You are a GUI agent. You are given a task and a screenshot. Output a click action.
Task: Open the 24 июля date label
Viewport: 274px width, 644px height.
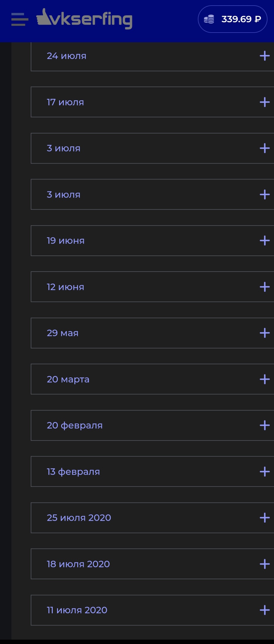(66, 56)
